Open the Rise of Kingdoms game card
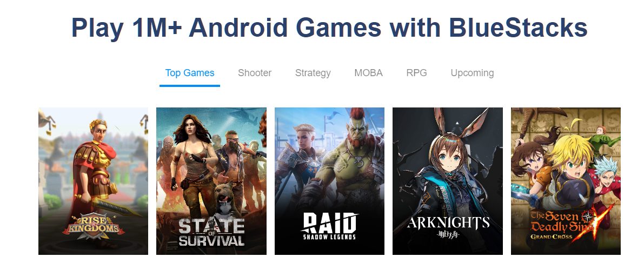 tap(93, 181)
